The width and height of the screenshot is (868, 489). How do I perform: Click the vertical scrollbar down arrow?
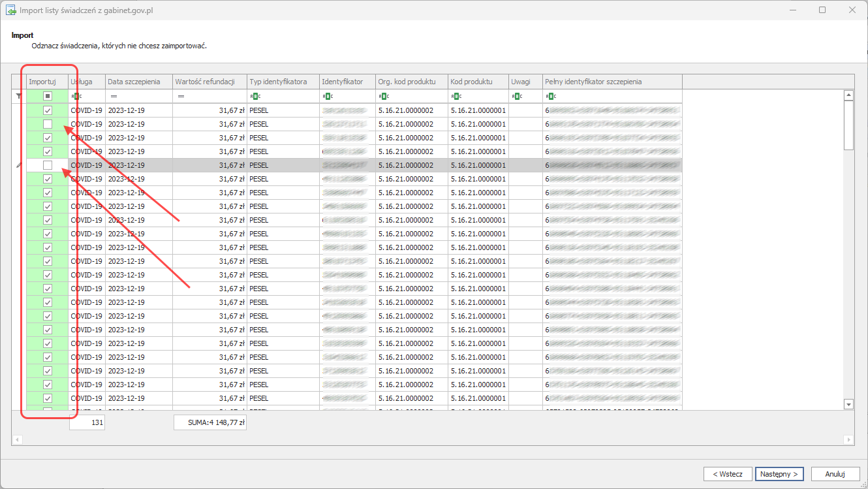[x=848, y=404]
